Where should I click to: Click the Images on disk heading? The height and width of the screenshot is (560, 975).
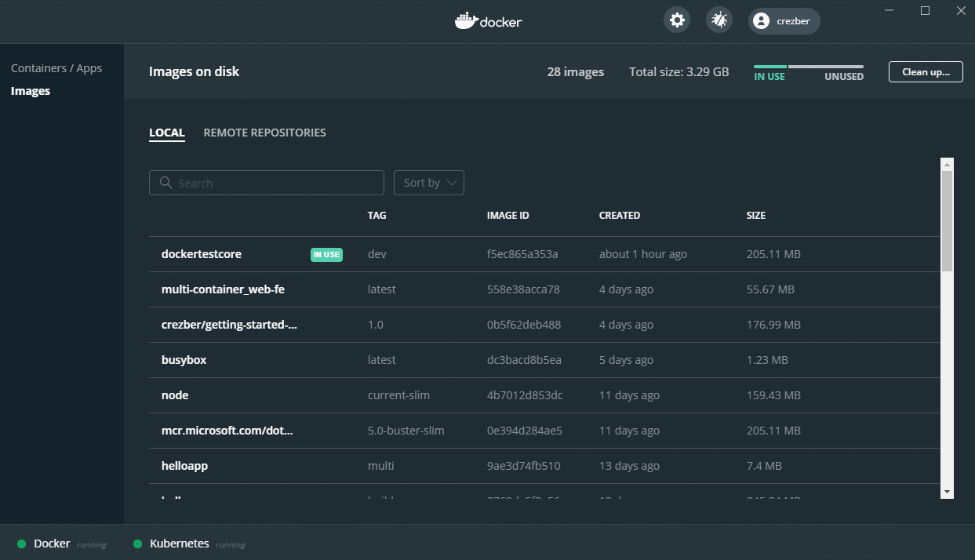point(194,71)
